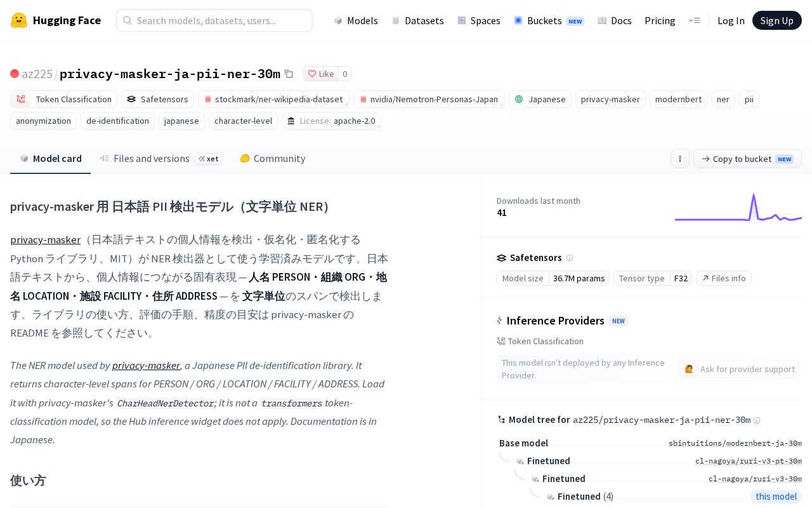Expand the navigation overflow menu
Viewport: 812px width, 508px height.
tap(694, 20)
